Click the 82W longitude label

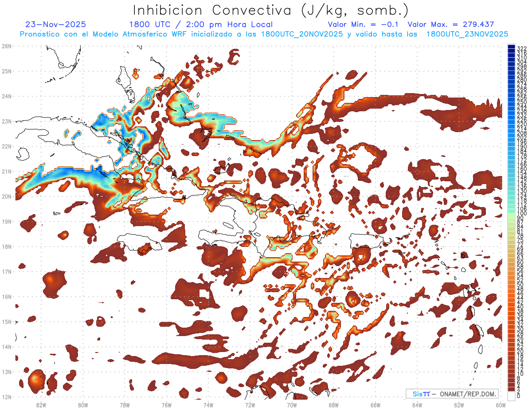click(x=41, y=405)
